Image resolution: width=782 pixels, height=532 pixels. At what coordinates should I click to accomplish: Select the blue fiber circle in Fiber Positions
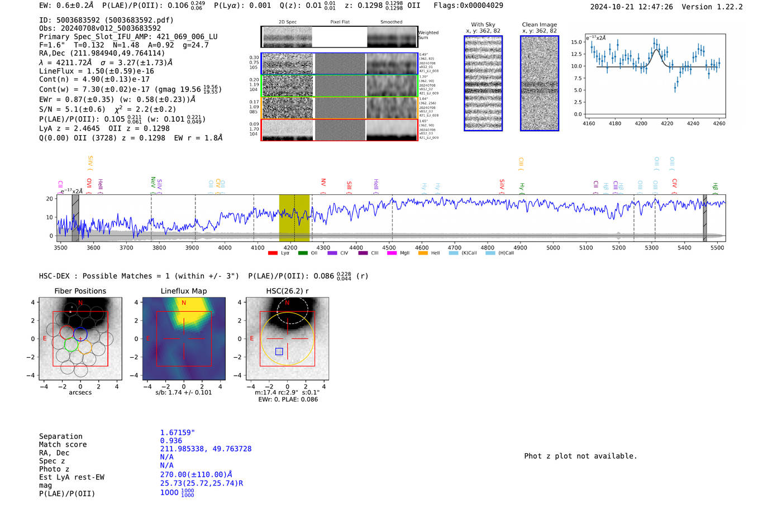[80, 334]
